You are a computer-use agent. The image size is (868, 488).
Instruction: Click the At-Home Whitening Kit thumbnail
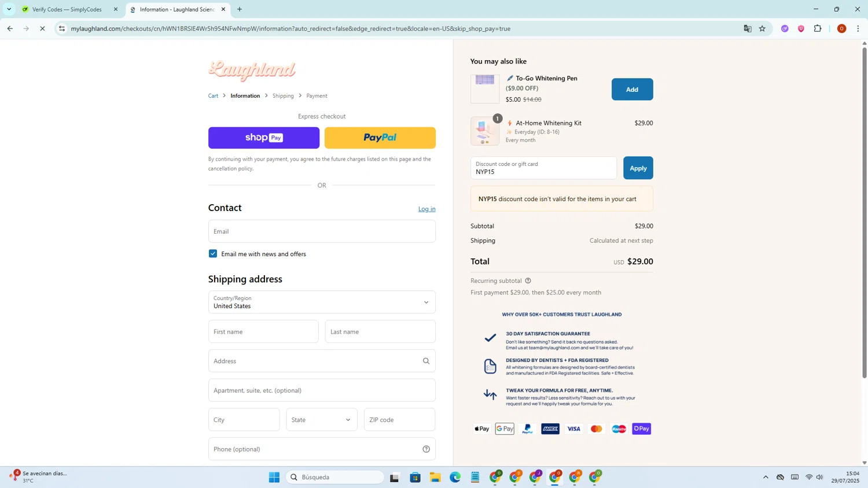tap(485, 131)
